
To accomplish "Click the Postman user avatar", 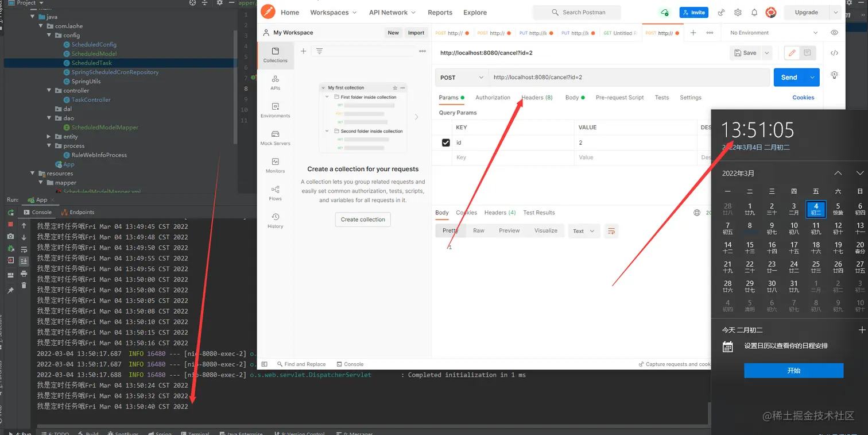I will click(771, 12).
